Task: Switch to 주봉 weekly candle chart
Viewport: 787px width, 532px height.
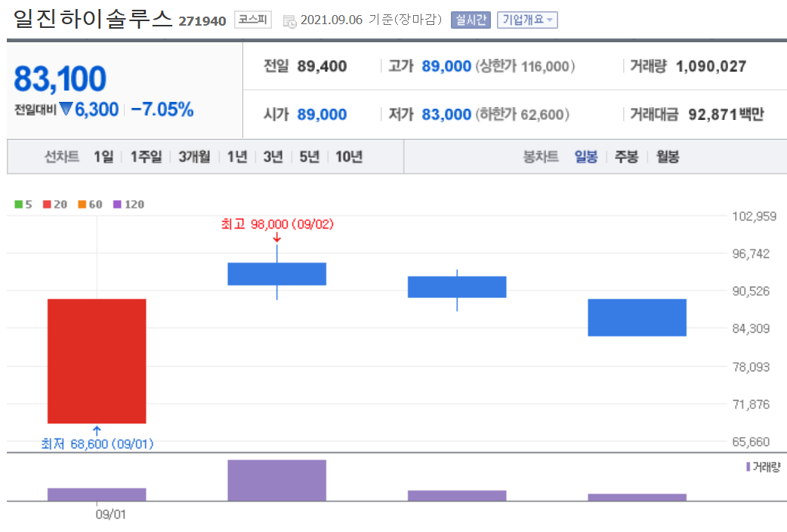Action: [626, 157]
